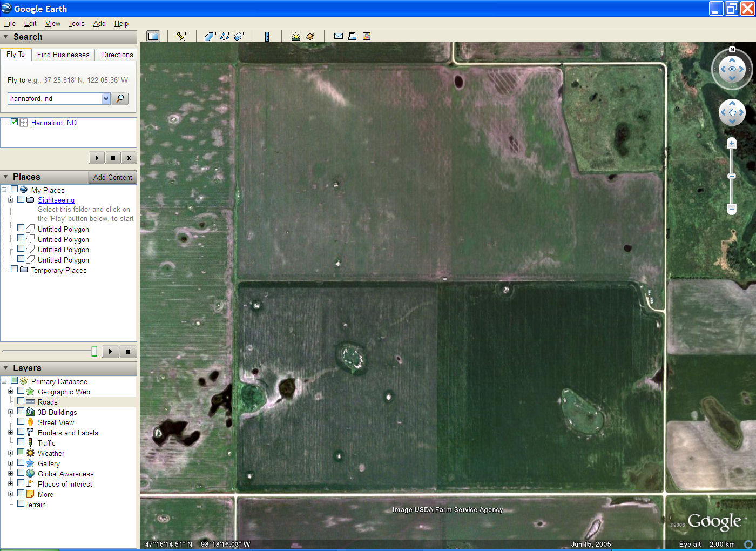Select the Add Image Overlay tool
This screenshot has width=756, height=551.
[240, 36]
